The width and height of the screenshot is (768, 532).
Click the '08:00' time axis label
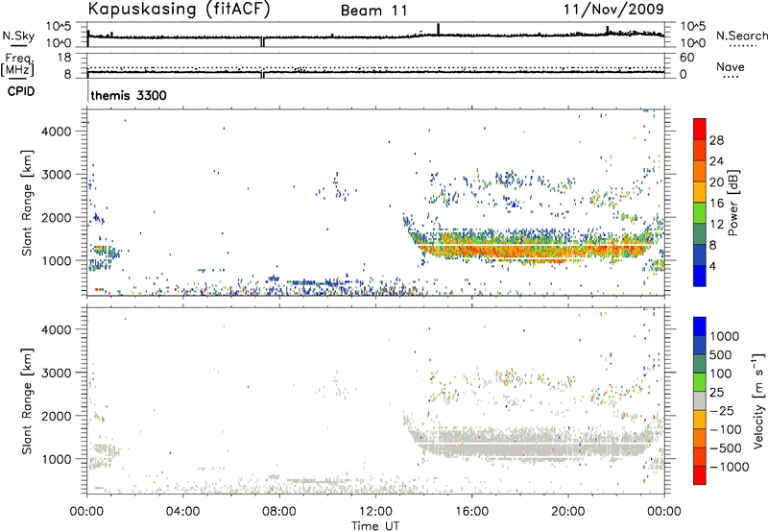279,512
